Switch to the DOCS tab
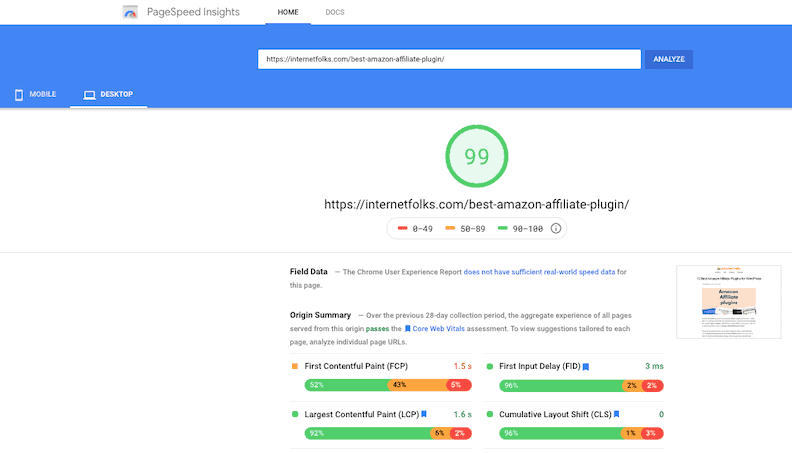Screen dimensions: 792x453 (x=335, y=12)
